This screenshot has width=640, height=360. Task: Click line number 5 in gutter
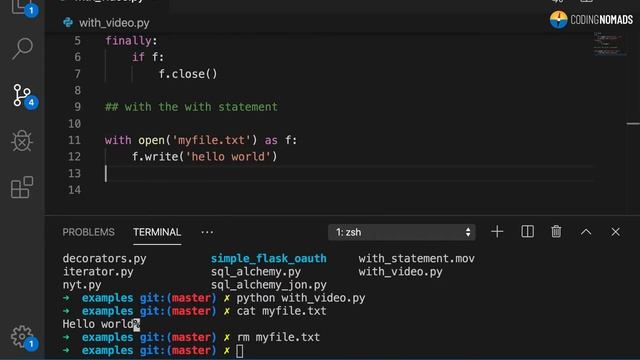78,40
